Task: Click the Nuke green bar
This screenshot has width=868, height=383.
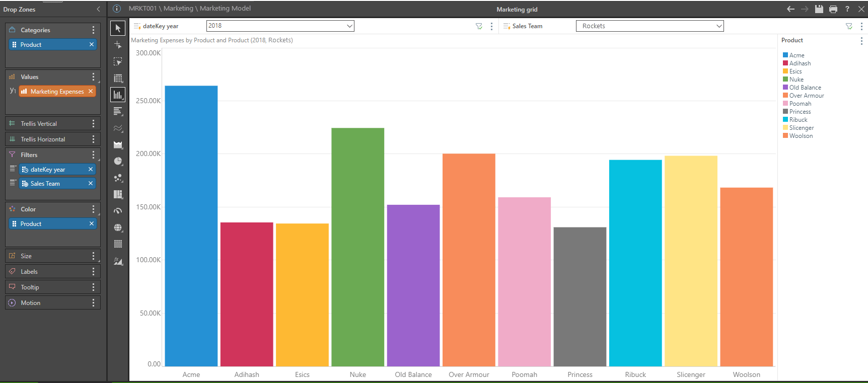Action: pos(358,247)
